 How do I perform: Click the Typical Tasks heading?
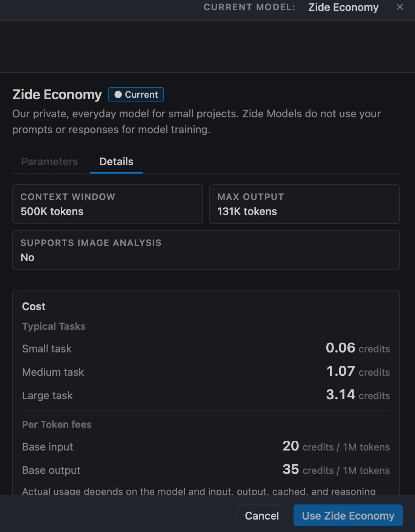pyautogui.click(x=54, y=326)
